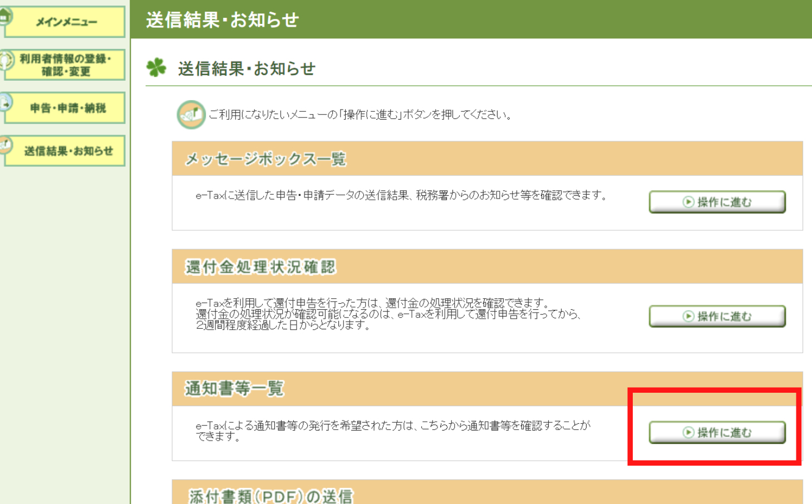Select the 送信結果・お知らせ sidebar entry
This screenshot has width=812, height=504.
coord(63,150)
